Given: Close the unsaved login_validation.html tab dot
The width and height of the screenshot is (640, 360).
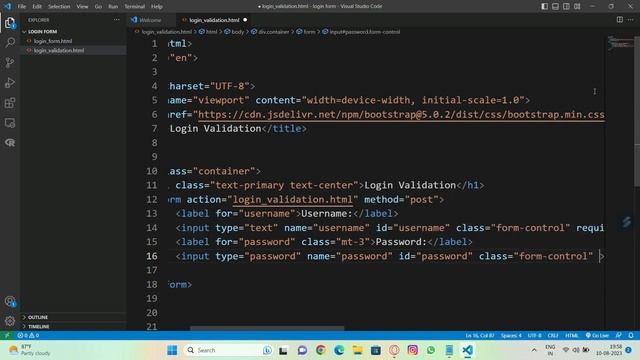Looking at the screenshot, I should tap(245, 20).
